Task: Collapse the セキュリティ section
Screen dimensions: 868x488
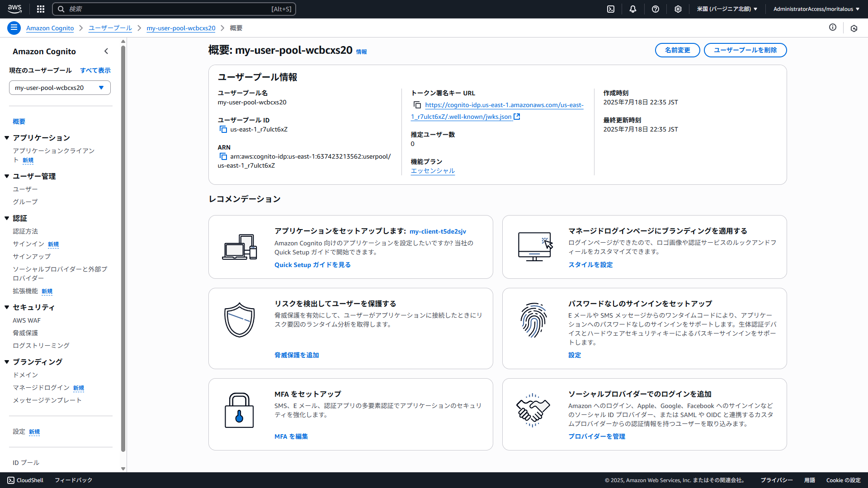Action: click(x=7, y=307)
